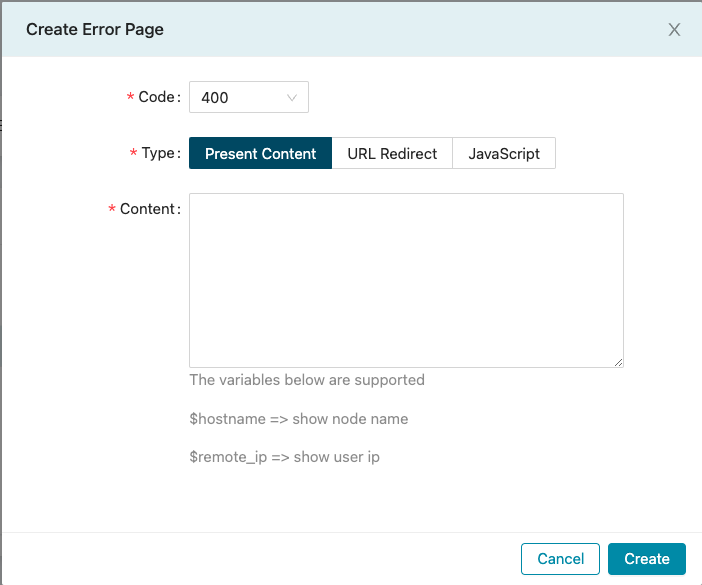Viewport: 702px width, 585px height.
Task: Click the $hostname variable hint text
Action: [298, 419]
